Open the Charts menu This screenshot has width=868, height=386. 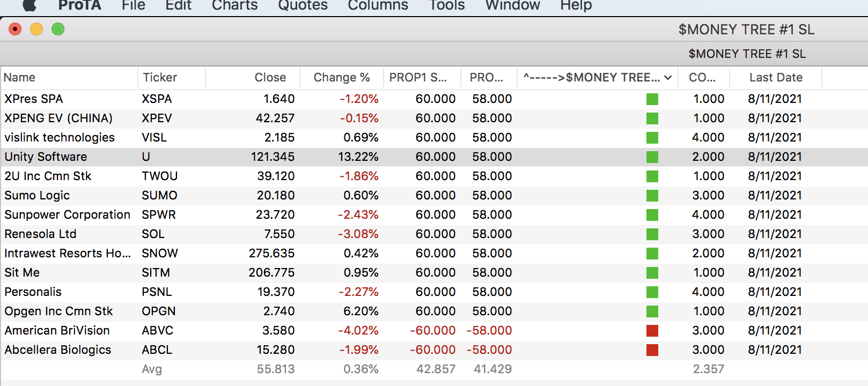(x=234, y=5)
